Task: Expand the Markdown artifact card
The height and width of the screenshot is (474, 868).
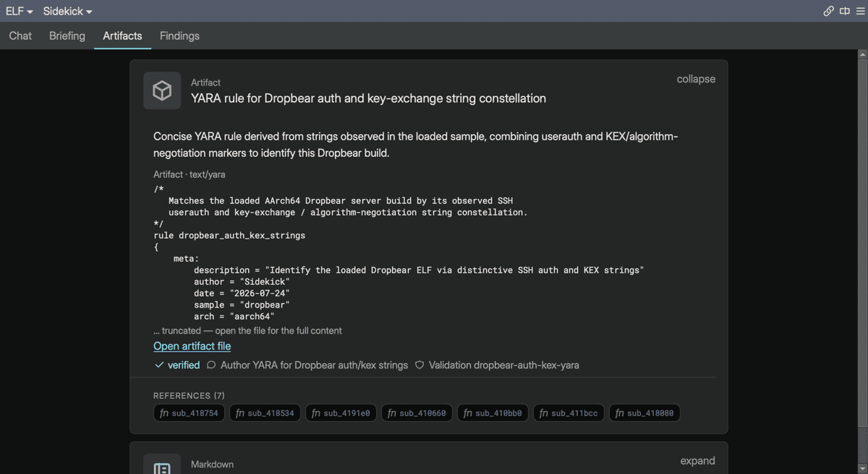Action: (x=697, y=461)
